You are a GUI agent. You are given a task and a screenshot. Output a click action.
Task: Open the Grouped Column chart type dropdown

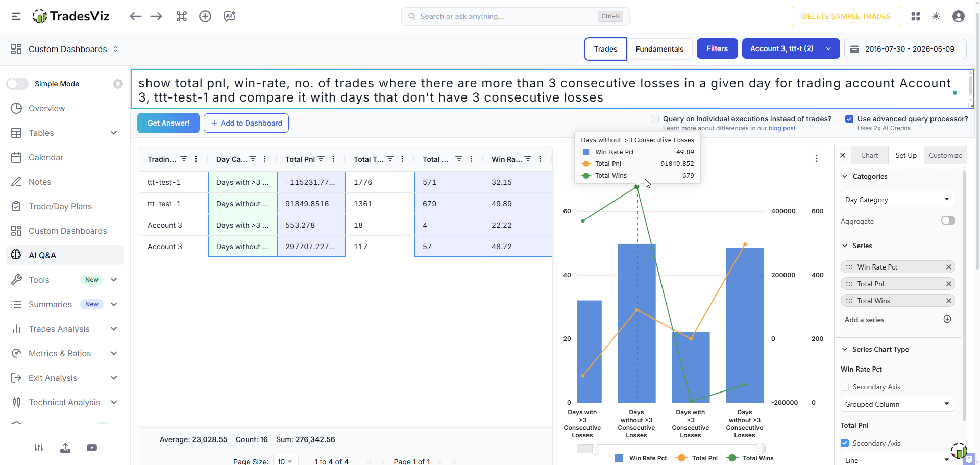(x=897, y=404)
